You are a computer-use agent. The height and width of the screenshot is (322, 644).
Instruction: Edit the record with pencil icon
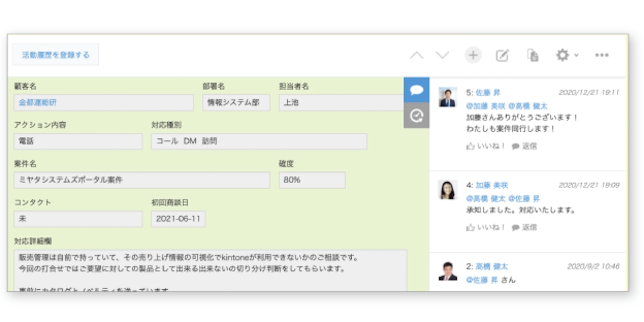(x=502, y=55)
